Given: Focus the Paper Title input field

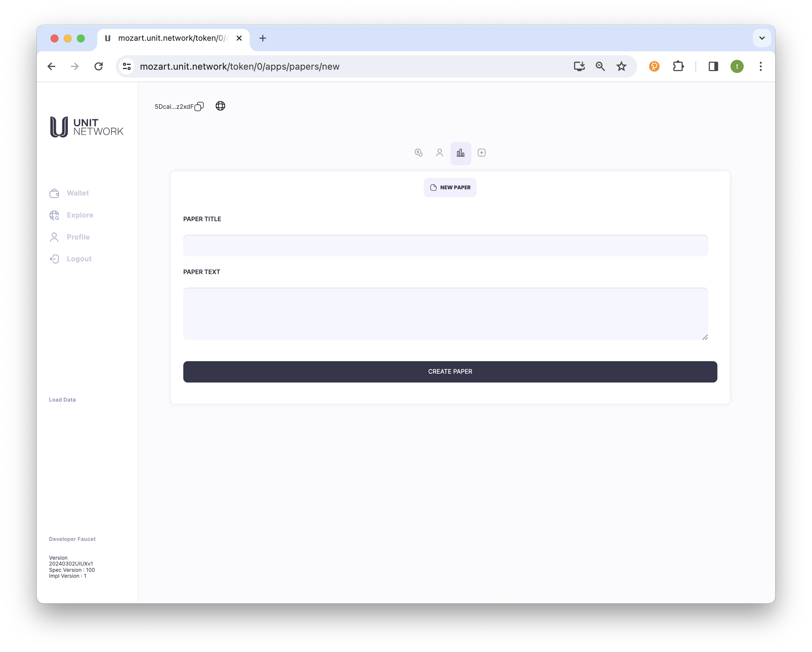Looking at the screenshot, I should [x=445, y=245].
